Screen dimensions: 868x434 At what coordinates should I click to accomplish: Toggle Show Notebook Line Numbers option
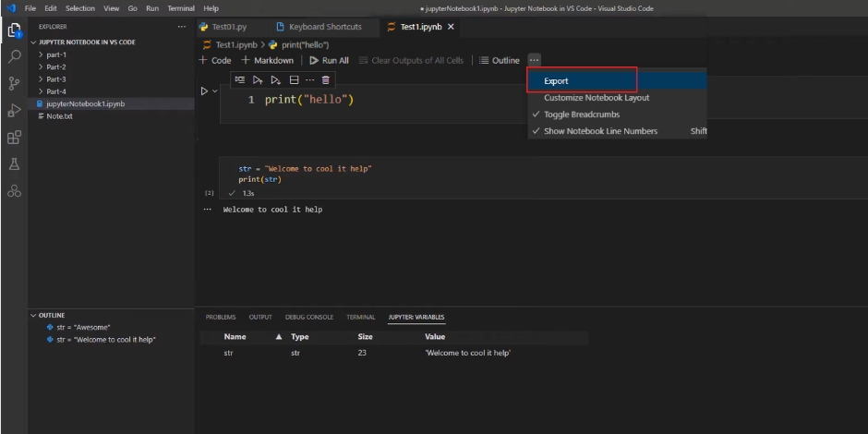tap(617, 131)
